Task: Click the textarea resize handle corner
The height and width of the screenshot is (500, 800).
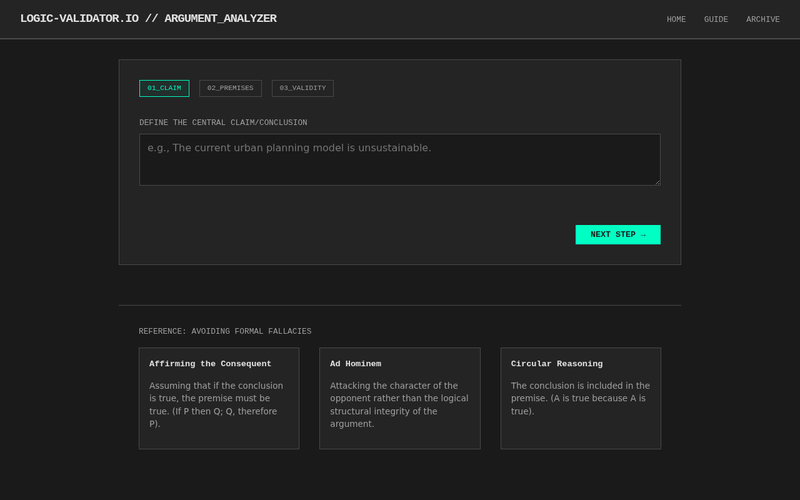Action: [657, 182]
